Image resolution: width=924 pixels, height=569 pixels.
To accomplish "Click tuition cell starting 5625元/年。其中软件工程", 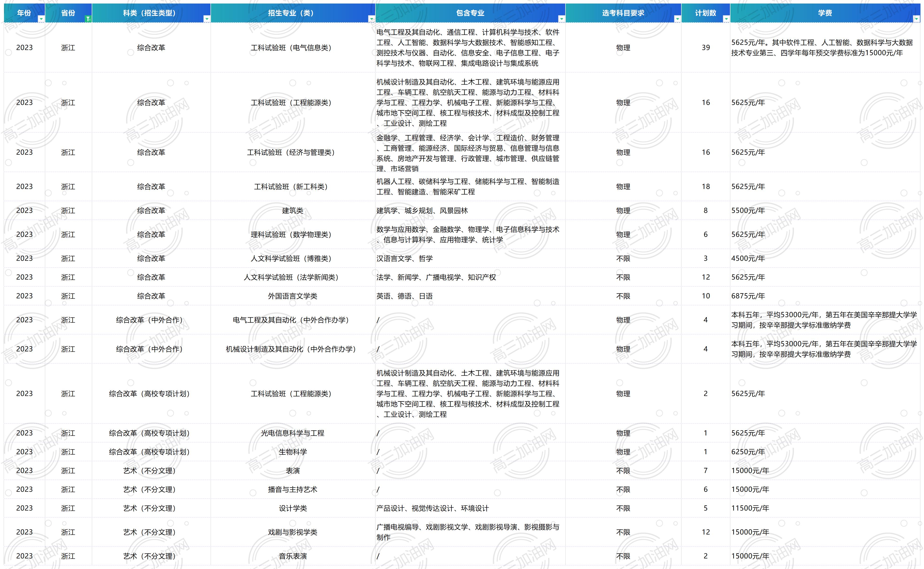I will coord(825,48).
